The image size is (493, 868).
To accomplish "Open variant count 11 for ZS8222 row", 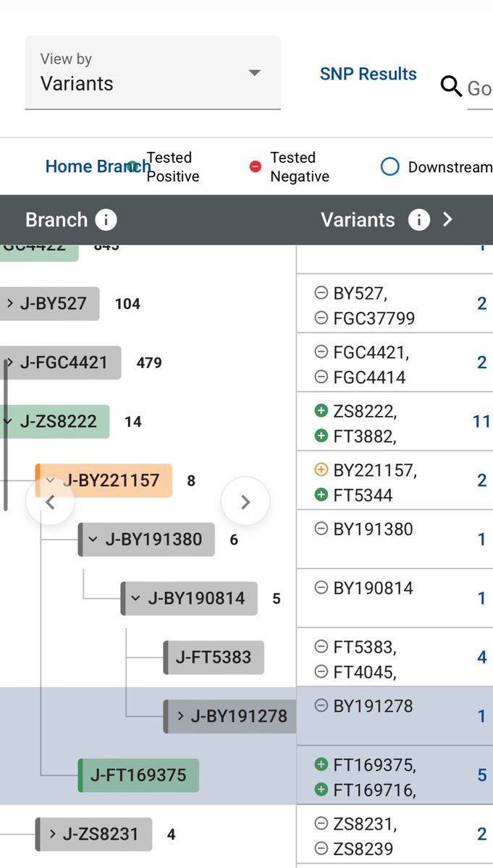I will [x=481, y=422].
